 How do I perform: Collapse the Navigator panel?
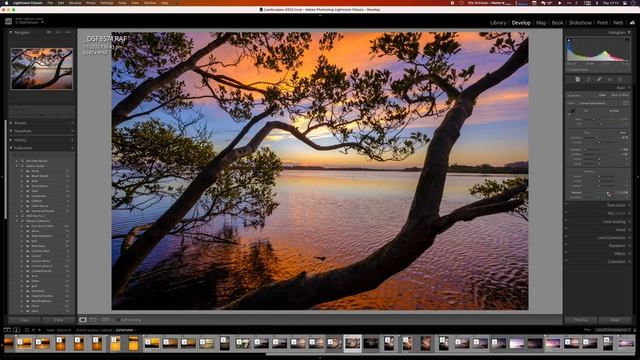point(11,32)
